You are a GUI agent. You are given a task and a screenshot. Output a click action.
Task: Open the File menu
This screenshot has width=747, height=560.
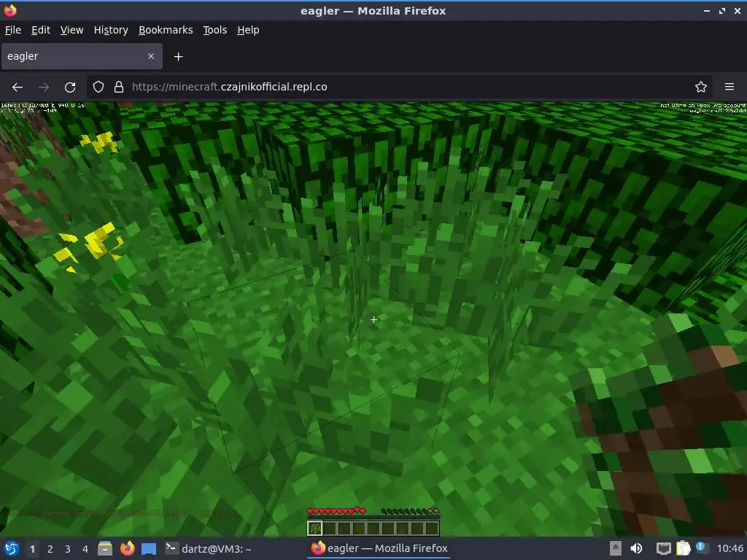pyautogui.click(x=13, y=30)
